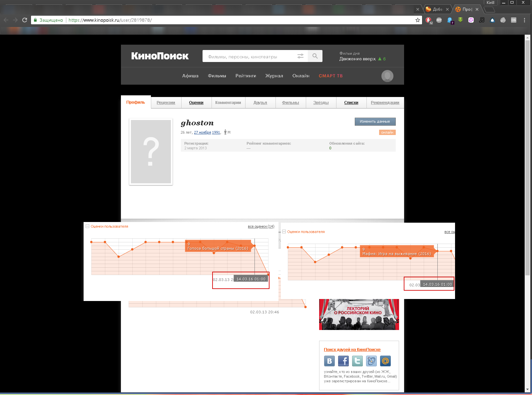Open the green download-arrow extension
Viewport: 532px width, 395px height.
click(460, 20)
